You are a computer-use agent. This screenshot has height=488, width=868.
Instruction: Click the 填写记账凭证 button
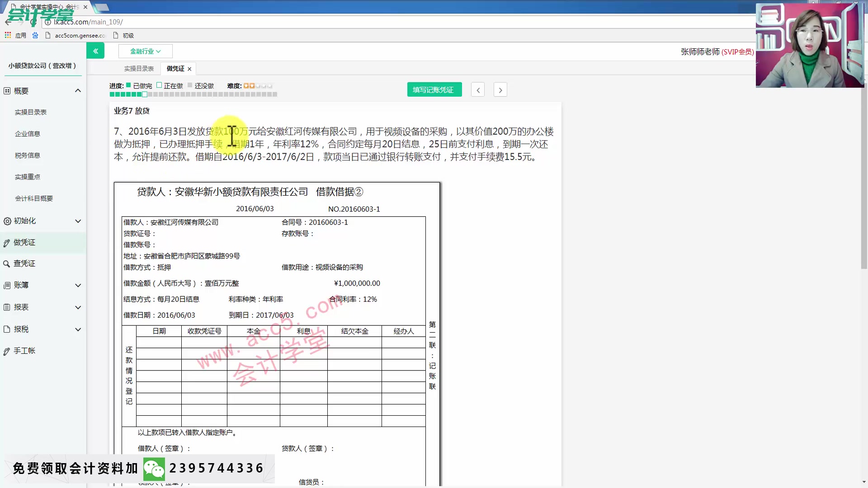434,89
